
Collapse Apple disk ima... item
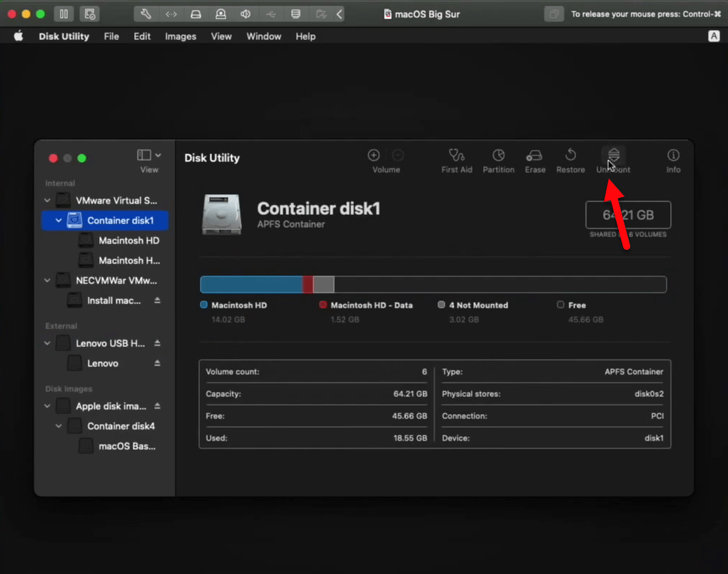(47, 406)
